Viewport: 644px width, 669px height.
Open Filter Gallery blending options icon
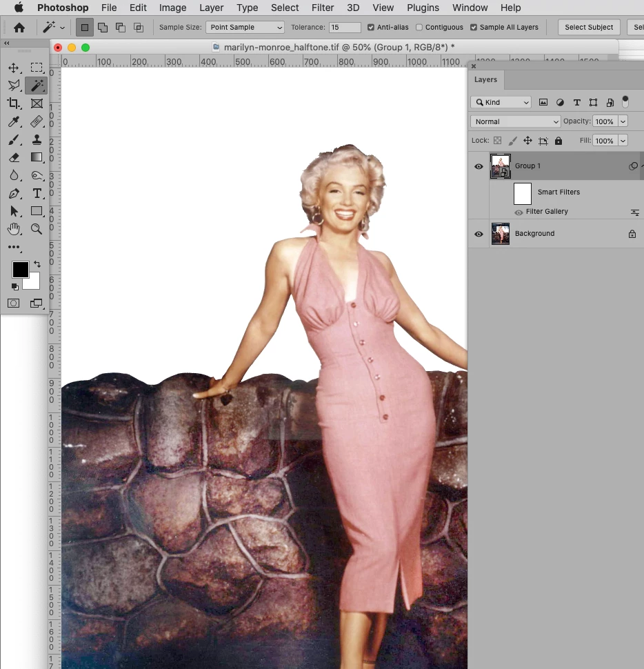click(x=635, y=212)
